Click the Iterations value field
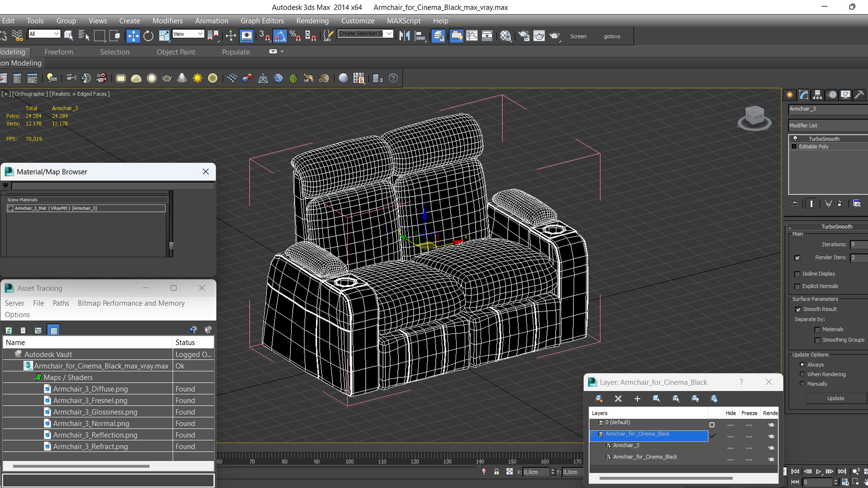868x488 pixels. [x=859, y=244]
